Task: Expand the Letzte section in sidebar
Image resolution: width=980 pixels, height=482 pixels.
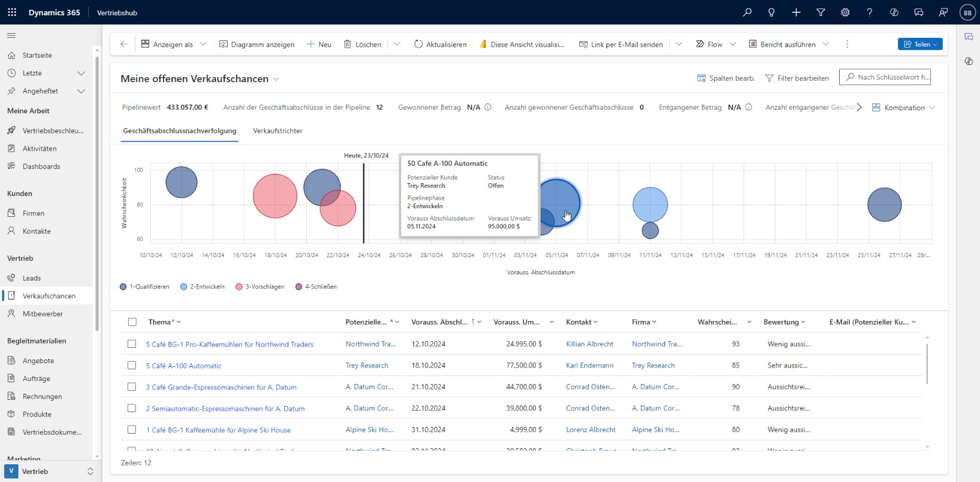Action: point(81,73)
